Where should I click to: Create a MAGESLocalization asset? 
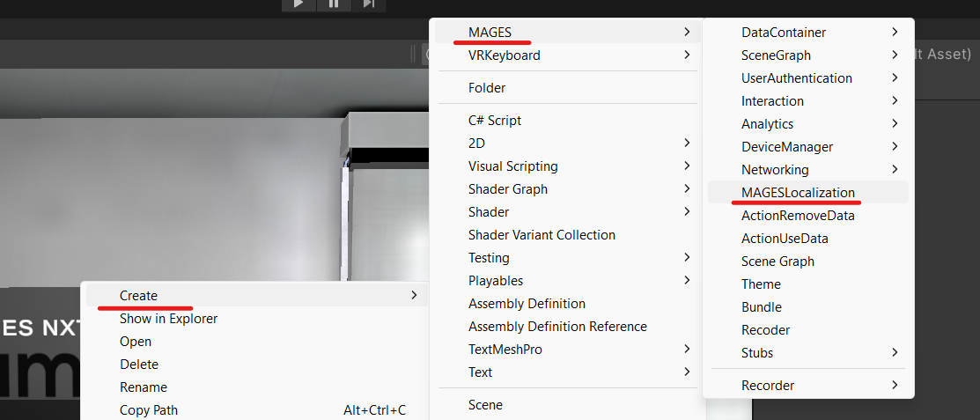tap(808, 193)
